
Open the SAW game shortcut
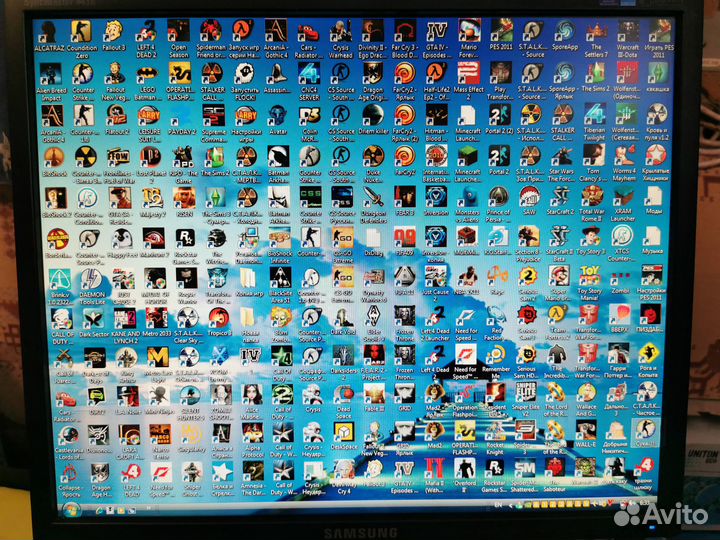529,196
